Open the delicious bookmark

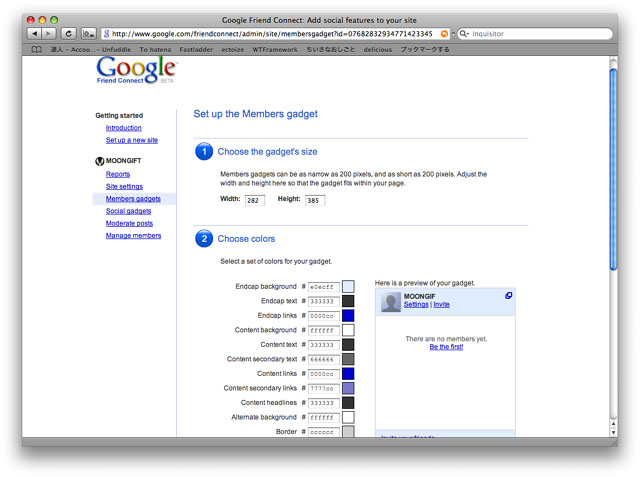(x=378, y=49)
